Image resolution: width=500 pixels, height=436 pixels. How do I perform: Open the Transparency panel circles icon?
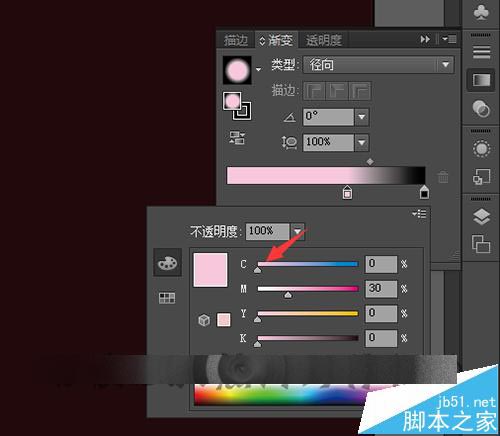coord(481,109)
